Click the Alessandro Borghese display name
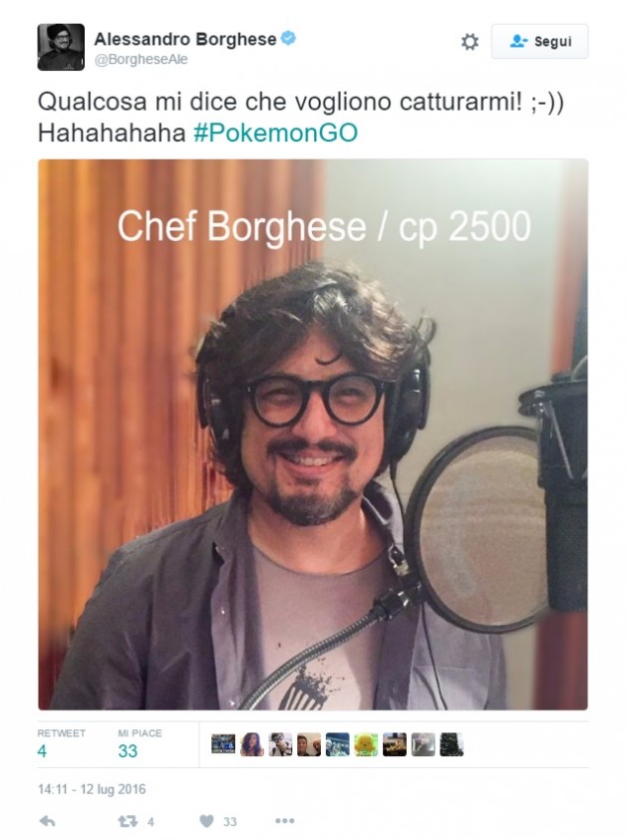The height and width of the screenshot is (840, 628). 185,39
